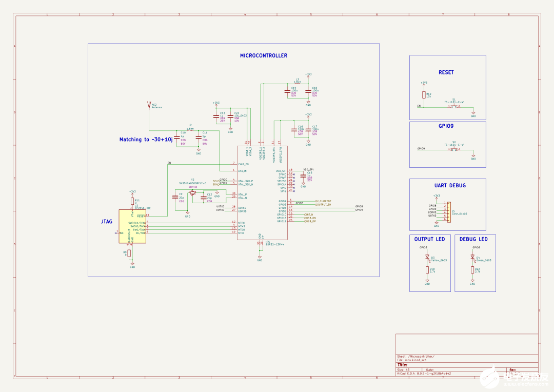Select the L3 inductor near C19
The image size is (554, 392).
coord(297,84)
